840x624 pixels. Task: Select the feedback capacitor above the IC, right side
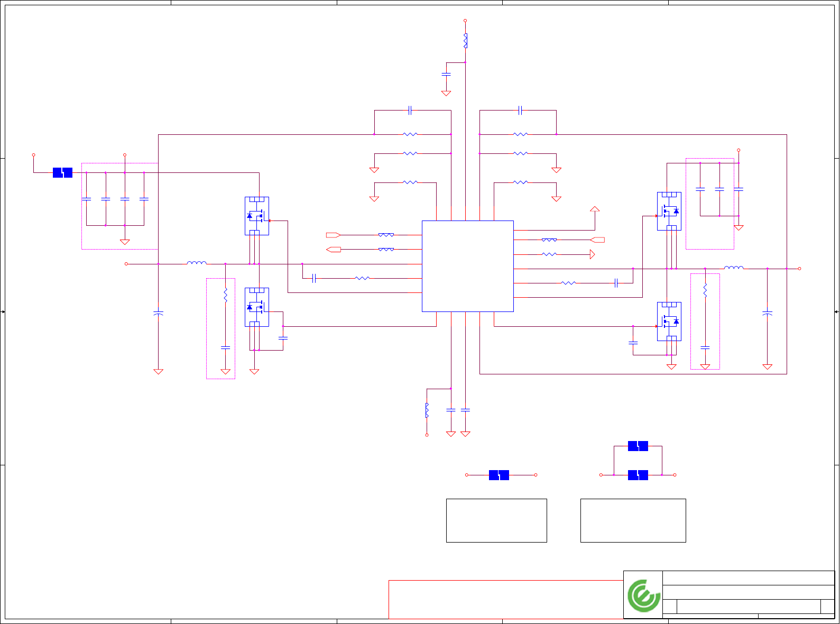coord(521,110)
